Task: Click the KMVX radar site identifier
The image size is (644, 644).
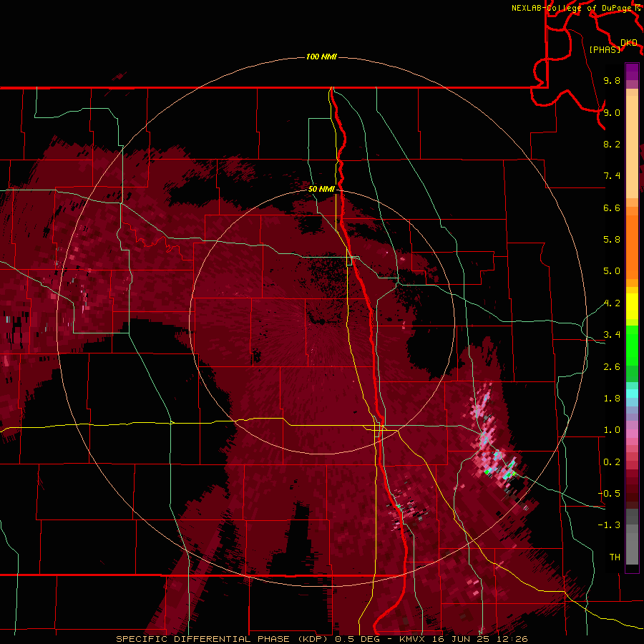Action: (x=412, y=639)
